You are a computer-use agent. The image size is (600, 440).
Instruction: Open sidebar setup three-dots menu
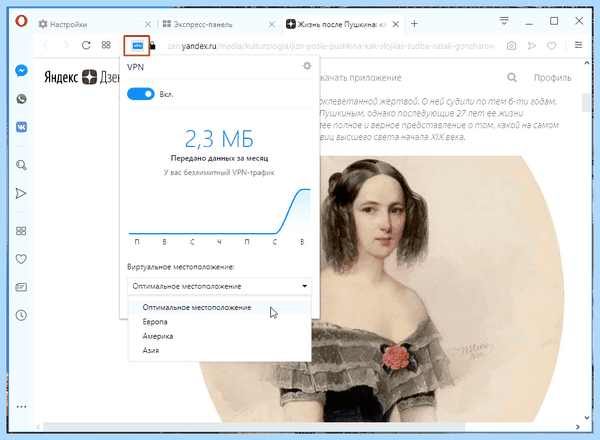coord(21,407)
